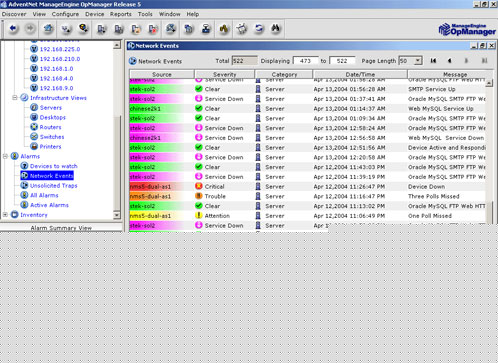Viewport: 498px width, 363px height.
Task: Click the first device icon after the globe
Action: [101, 29]
